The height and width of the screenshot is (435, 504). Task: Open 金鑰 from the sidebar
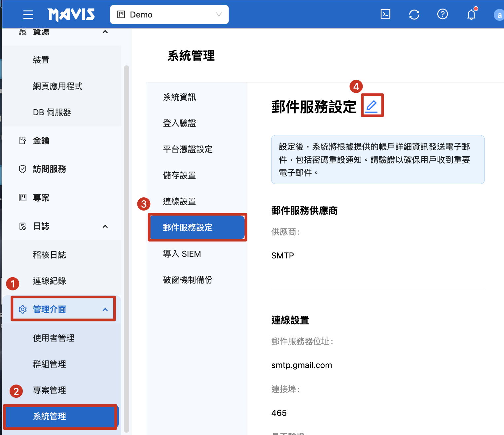click(41, 141)
